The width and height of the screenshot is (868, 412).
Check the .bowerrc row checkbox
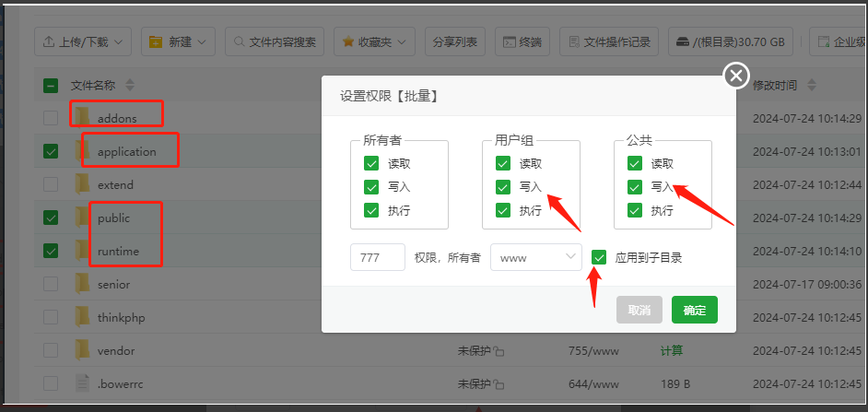[x=51, y=383]
